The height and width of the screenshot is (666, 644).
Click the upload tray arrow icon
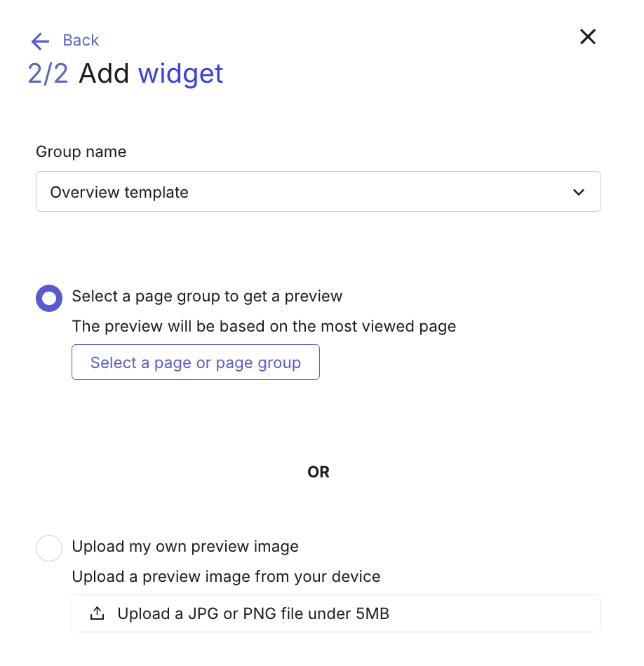97,613
